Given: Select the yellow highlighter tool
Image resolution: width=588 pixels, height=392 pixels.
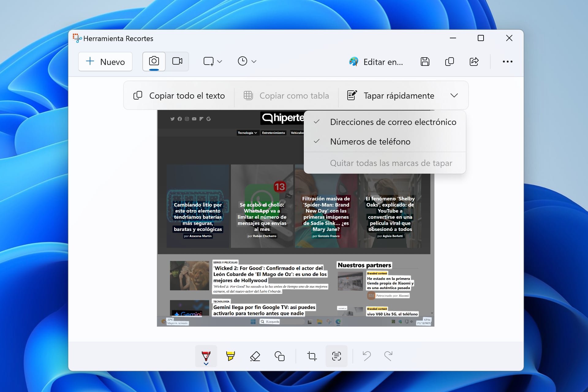Looking at the screenshot, I should click(230, 356).
